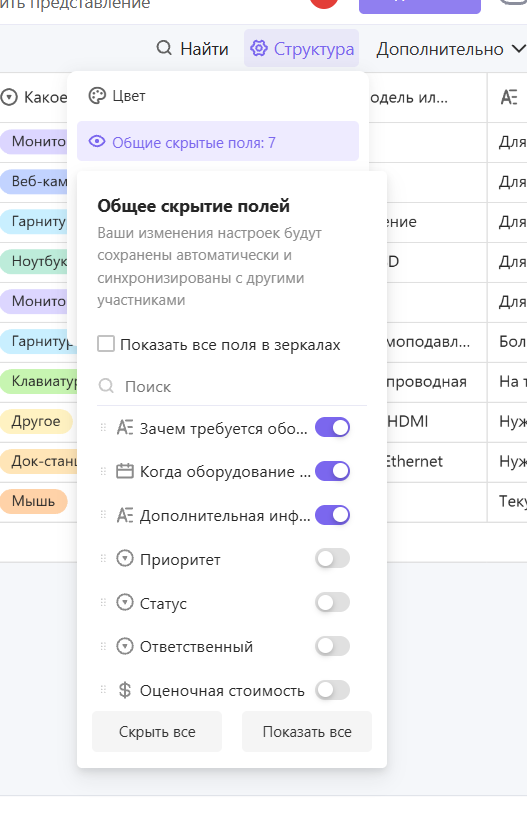This screenshot has height=825, width=527.
Task: Click the calendar icon of Когда оборудование
Action: tap(125, 471)
